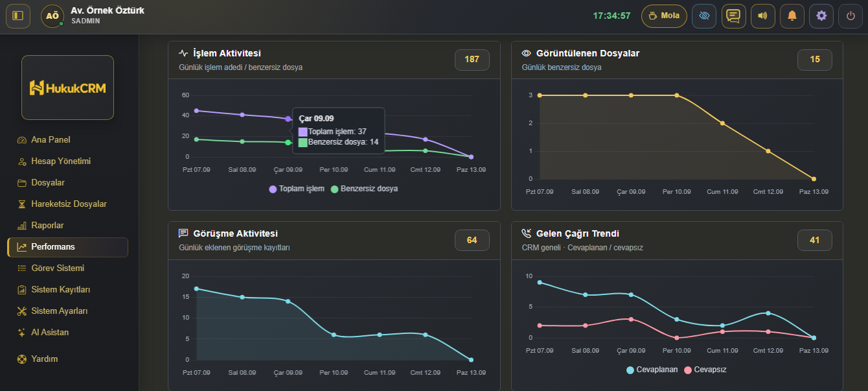
Task: Click the 17:34:57 clock display
Action: [x=611, y=16]
